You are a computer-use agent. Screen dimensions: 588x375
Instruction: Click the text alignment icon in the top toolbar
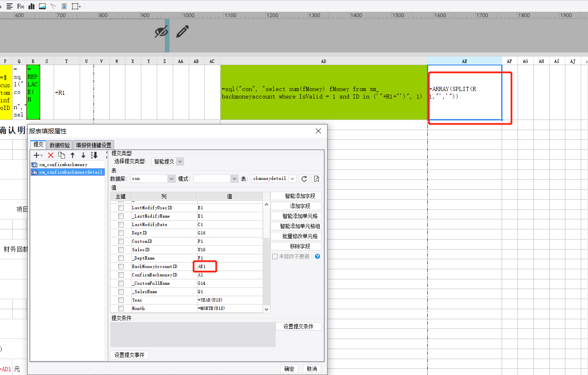[9, 6]
